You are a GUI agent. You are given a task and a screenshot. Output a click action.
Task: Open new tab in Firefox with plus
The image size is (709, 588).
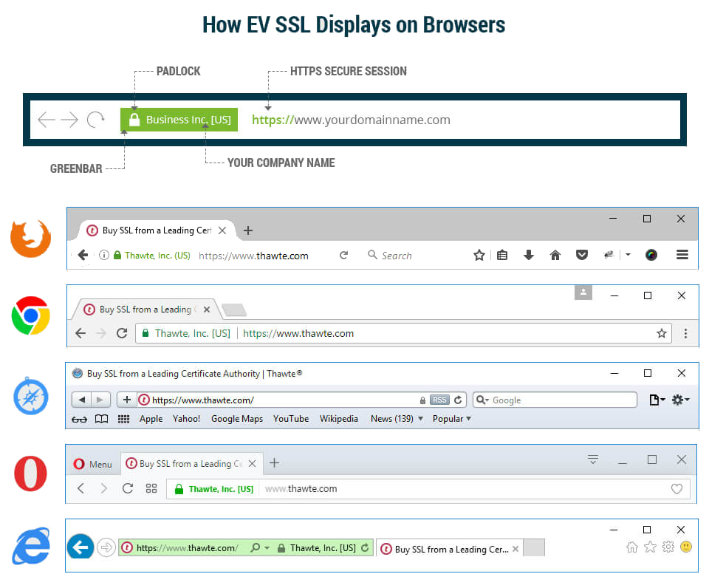(248, 230)
